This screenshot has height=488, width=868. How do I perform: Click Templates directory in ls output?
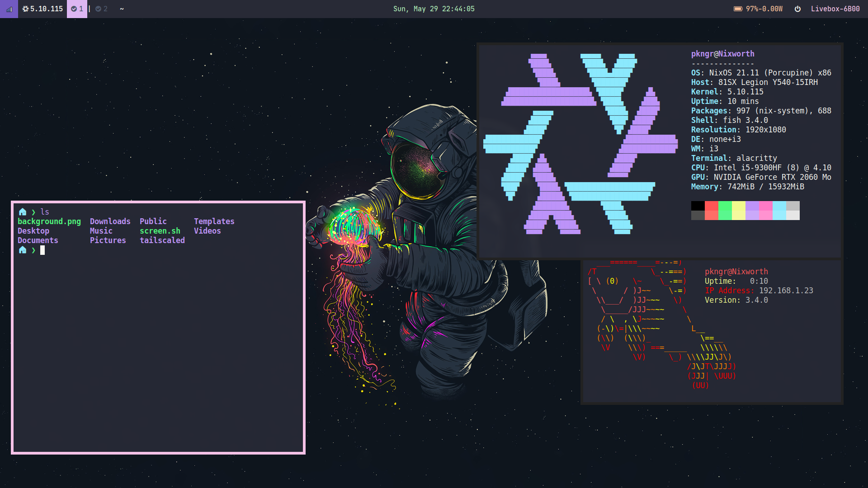(214, 221)
